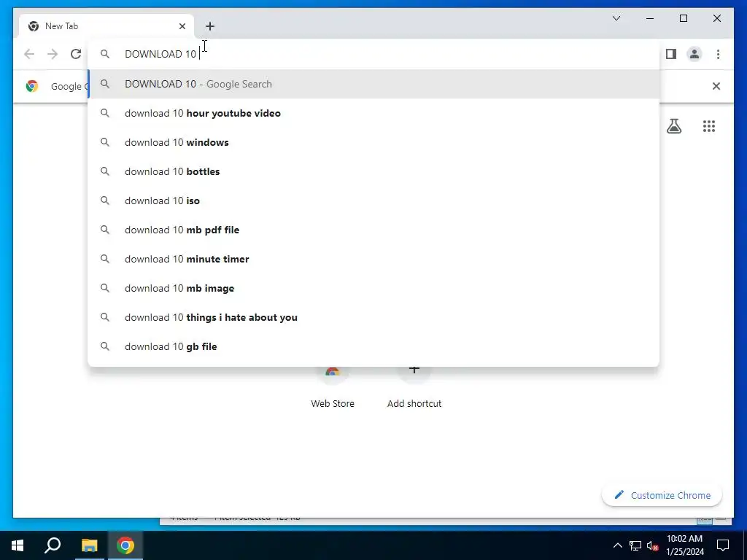Choose 'download 10 bottles' suggestion
Image resolution: width=747 pixels, height=560 pixels.
coord(373,171)
